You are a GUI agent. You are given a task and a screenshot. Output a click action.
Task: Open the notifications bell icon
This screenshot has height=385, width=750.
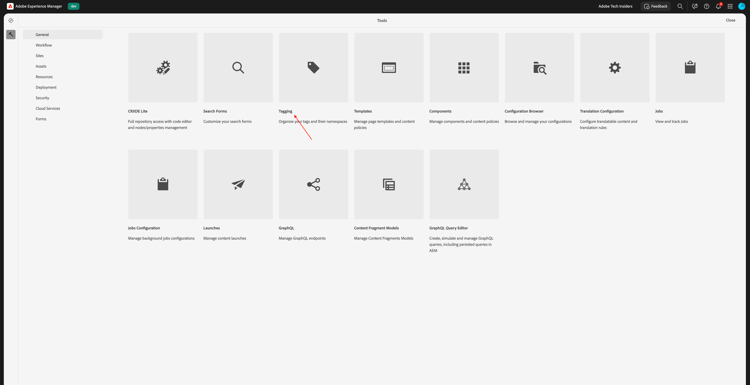coord(718,6)
